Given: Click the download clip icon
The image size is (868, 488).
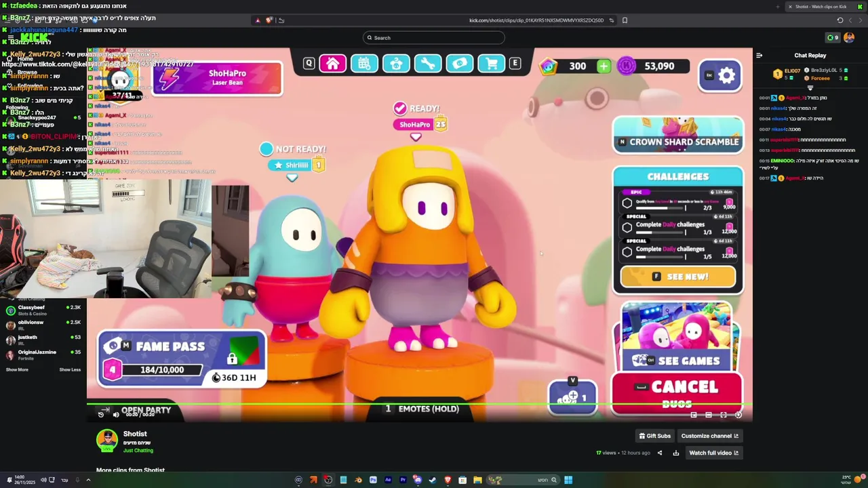Looking at the screenshot, I should (x=676, y=453).
